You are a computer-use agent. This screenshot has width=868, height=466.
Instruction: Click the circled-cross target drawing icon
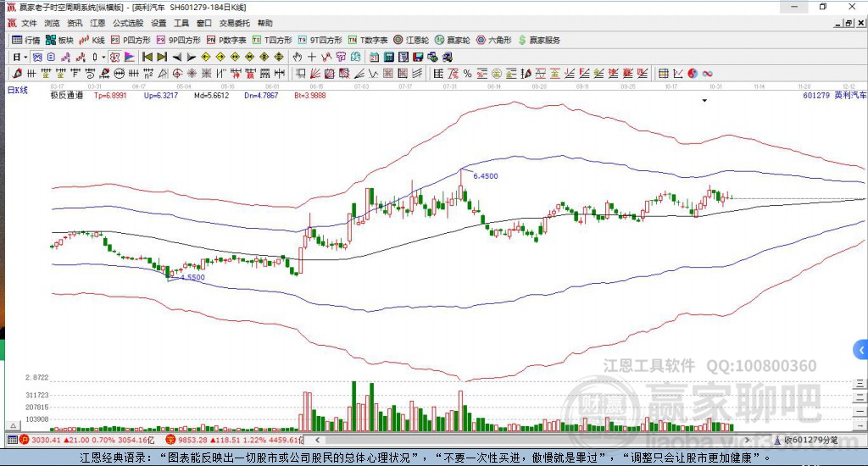pyautogui.click(x=177, y=73)
